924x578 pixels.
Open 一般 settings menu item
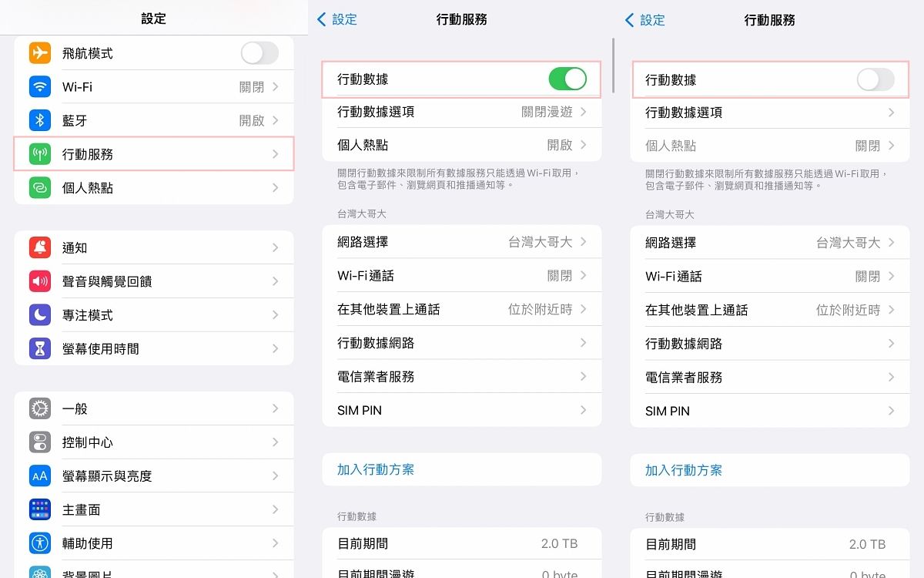point(154,408)
